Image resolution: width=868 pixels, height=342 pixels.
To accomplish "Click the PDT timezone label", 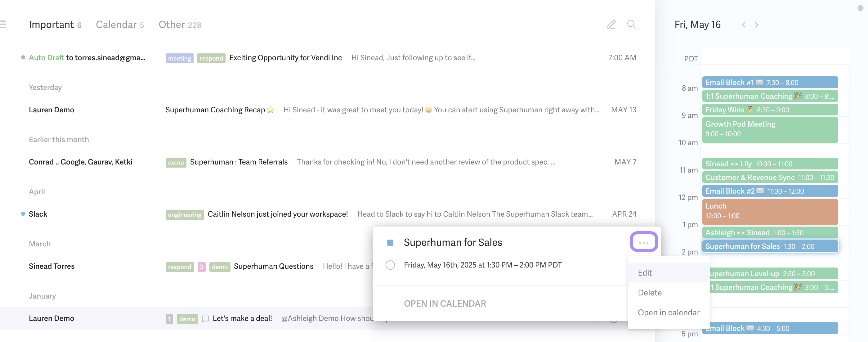I will pos(691,59).
